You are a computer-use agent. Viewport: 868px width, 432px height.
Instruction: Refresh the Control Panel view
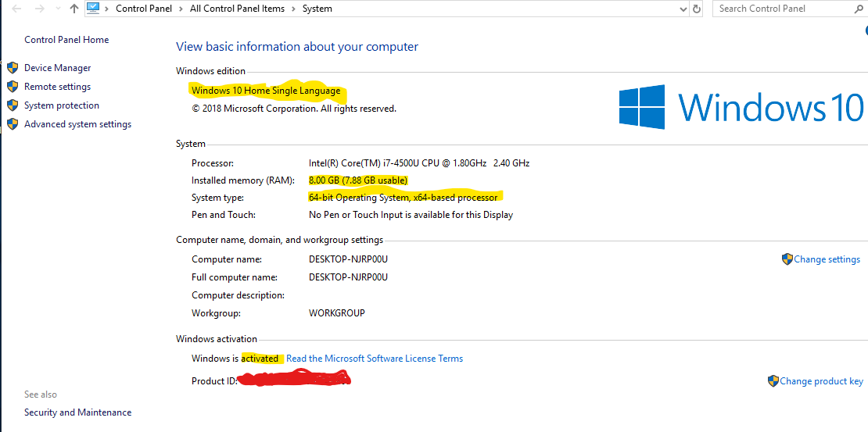pos(697,9)
